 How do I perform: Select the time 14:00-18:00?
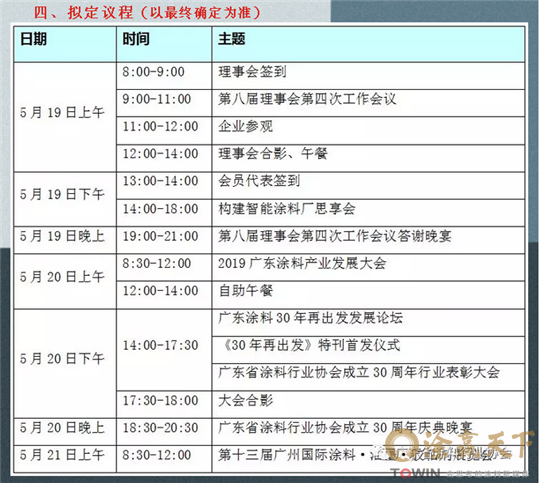(160, 208)
